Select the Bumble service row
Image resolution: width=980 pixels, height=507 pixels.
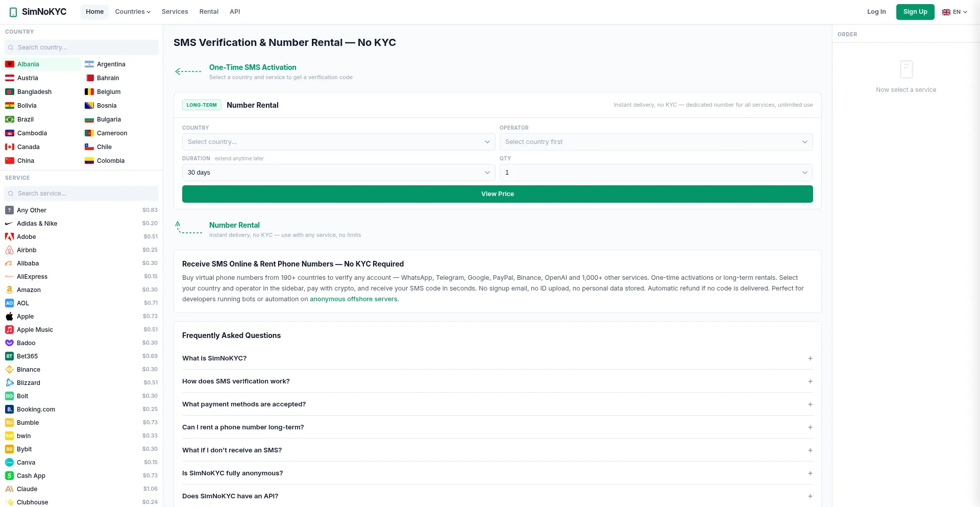pos(82,423)
